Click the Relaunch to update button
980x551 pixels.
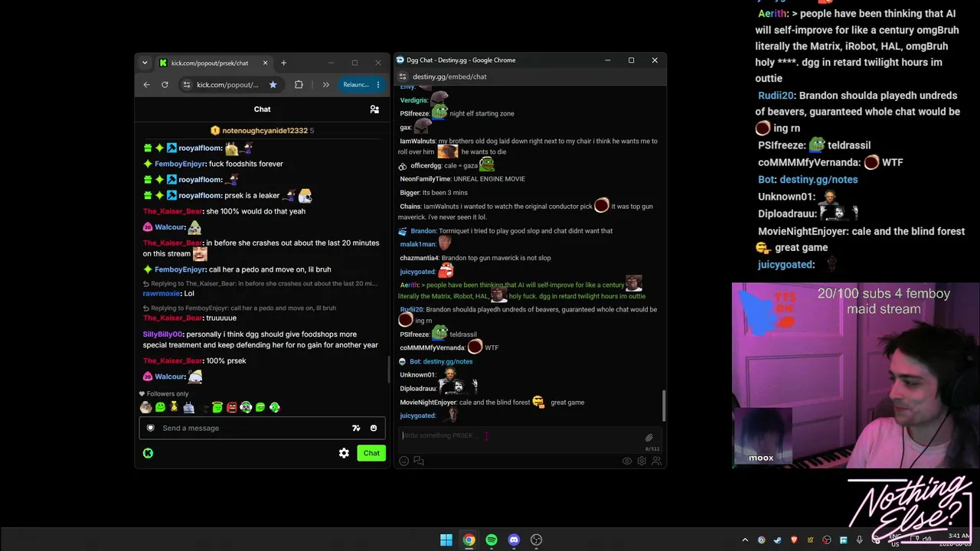tap(355, 84)
